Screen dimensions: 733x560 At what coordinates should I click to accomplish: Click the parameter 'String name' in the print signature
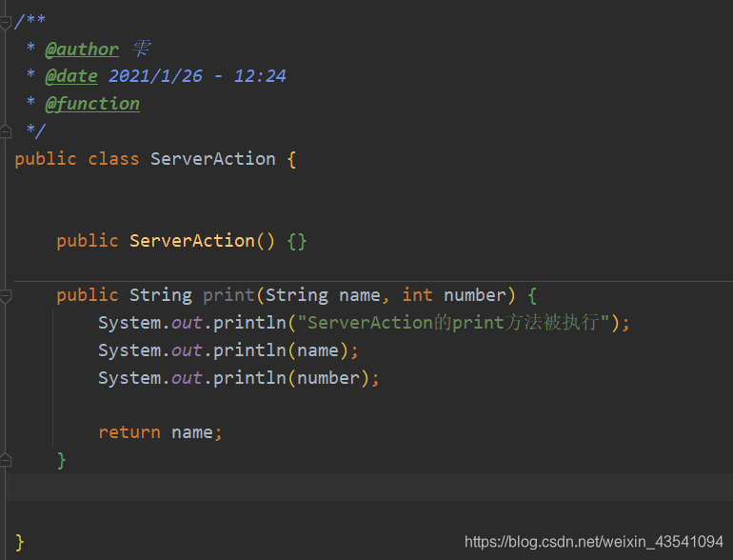[323, 295]
